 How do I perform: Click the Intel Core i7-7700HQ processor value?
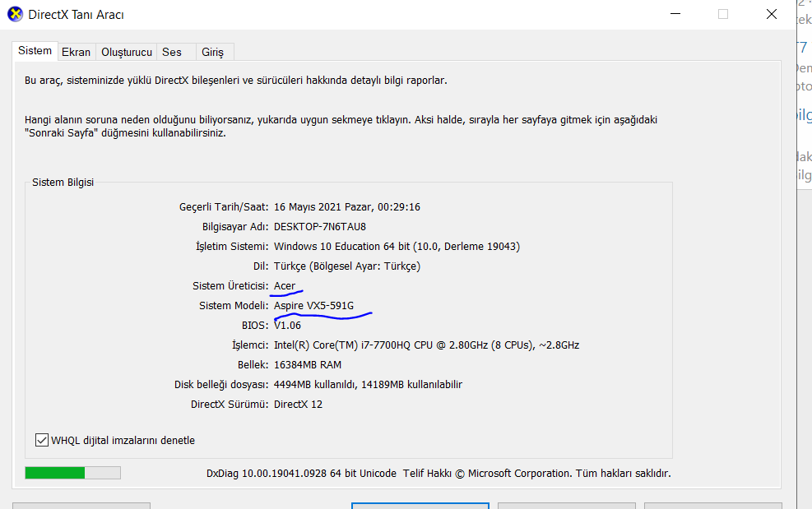tap(427, 345)
